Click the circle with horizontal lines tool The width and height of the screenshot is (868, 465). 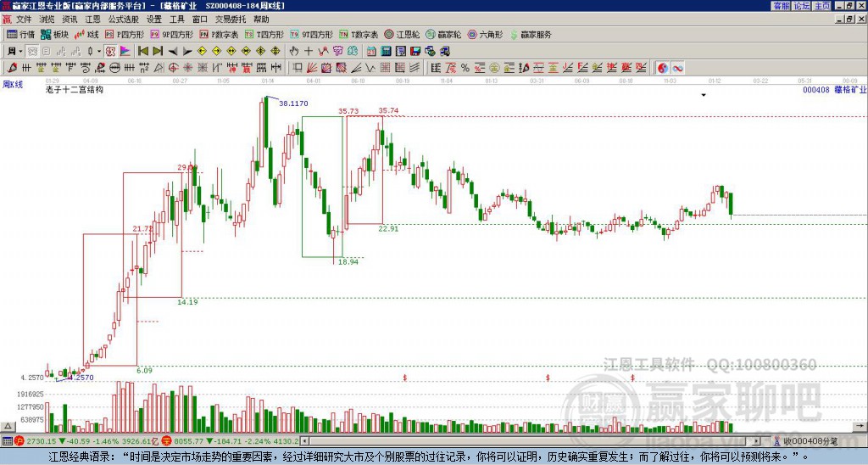pyautogui.click(x=114, y=68)
